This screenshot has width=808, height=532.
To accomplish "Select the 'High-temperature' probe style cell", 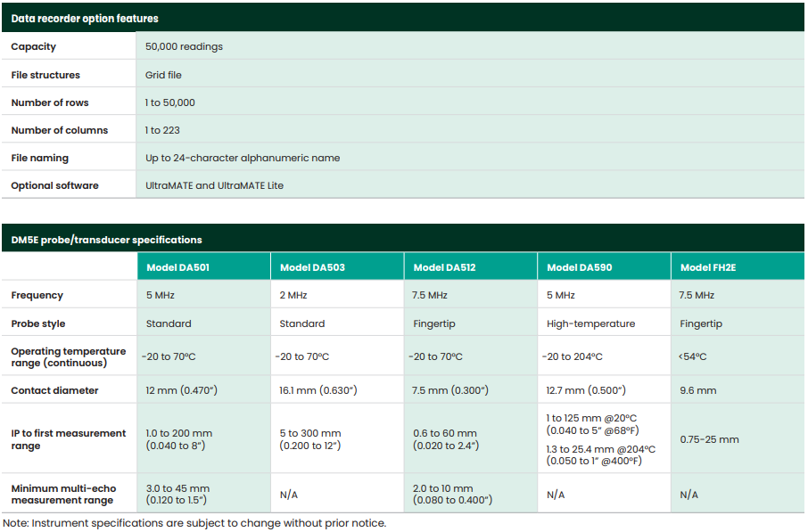I will click(x=590, y=323).
